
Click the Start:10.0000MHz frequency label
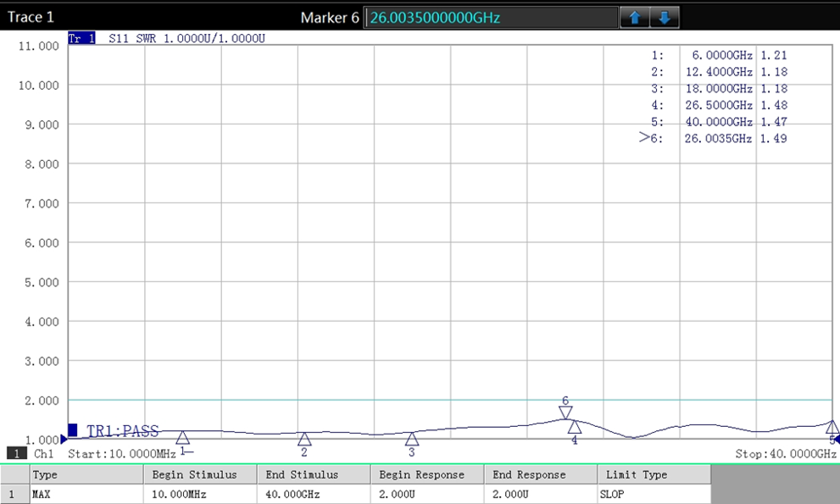(x=121, y=454)
